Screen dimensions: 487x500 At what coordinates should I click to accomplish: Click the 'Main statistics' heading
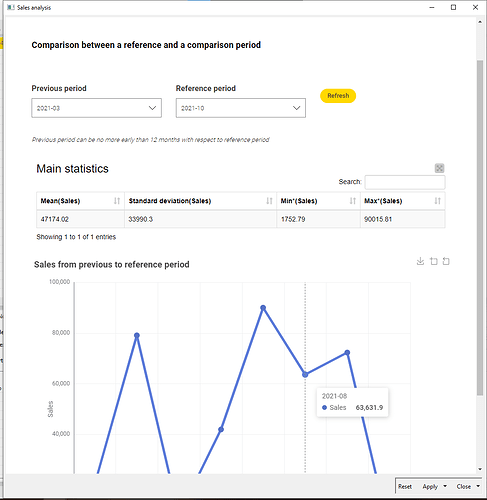click(72, 169)
